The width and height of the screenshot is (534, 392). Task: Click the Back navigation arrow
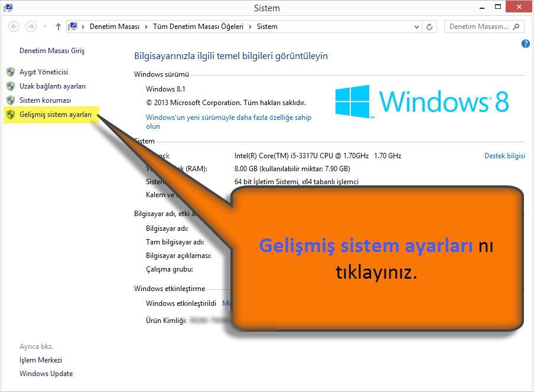pyautogui.click(x=14, y=27)
